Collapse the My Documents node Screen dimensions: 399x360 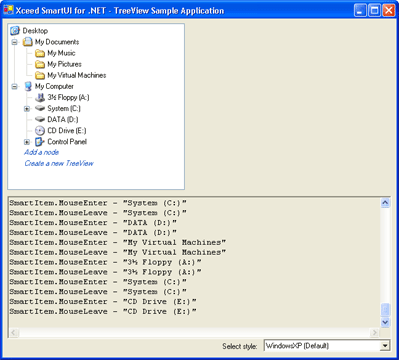15,42
